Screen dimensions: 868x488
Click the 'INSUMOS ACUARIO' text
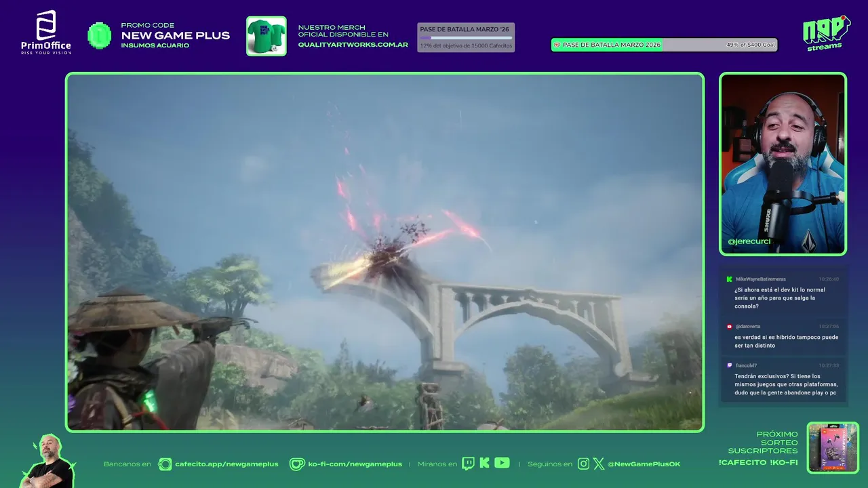click(155, 45)
